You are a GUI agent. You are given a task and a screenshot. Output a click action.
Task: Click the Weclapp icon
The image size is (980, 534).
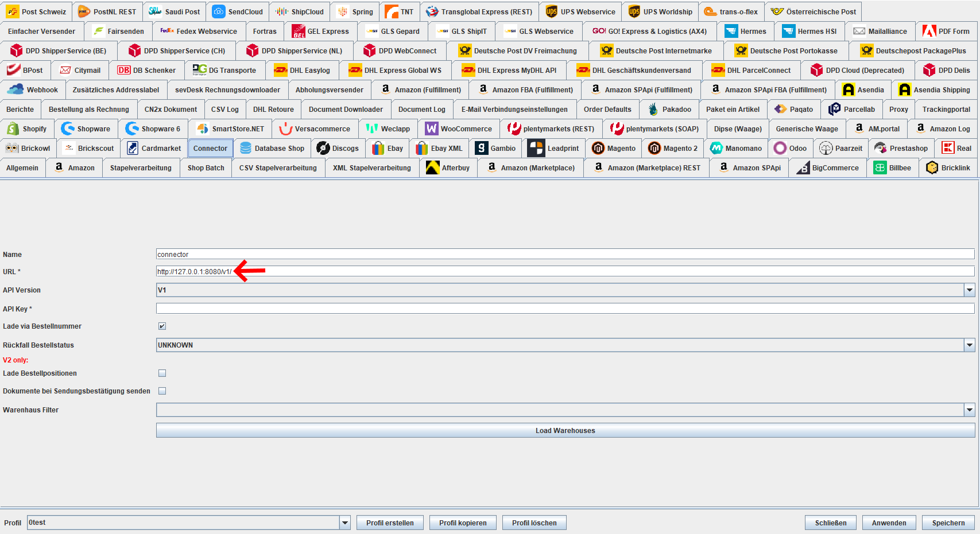pyautogui.click(x=372, y=128)
